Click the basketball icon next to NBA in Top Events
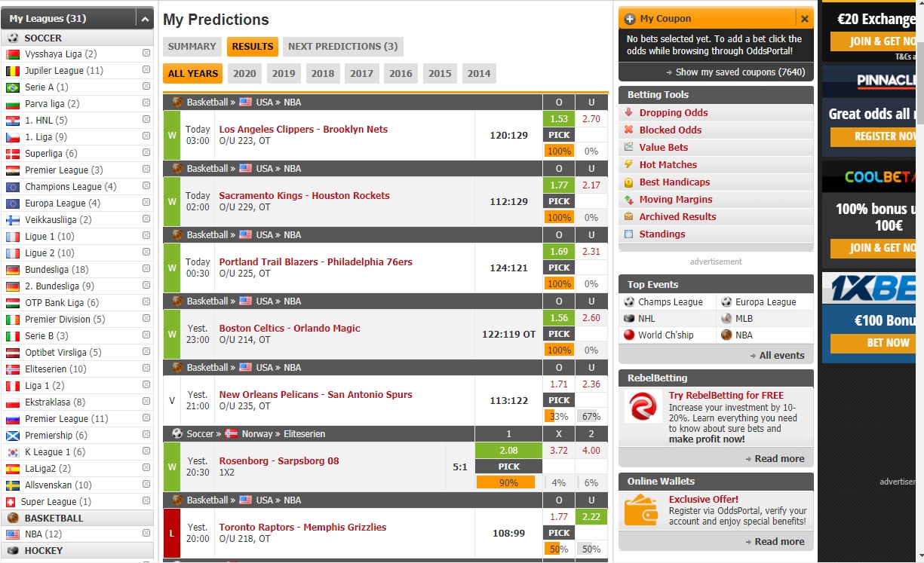Image resolution: width=924 pixels, height=563 pixels. point(726,335)
